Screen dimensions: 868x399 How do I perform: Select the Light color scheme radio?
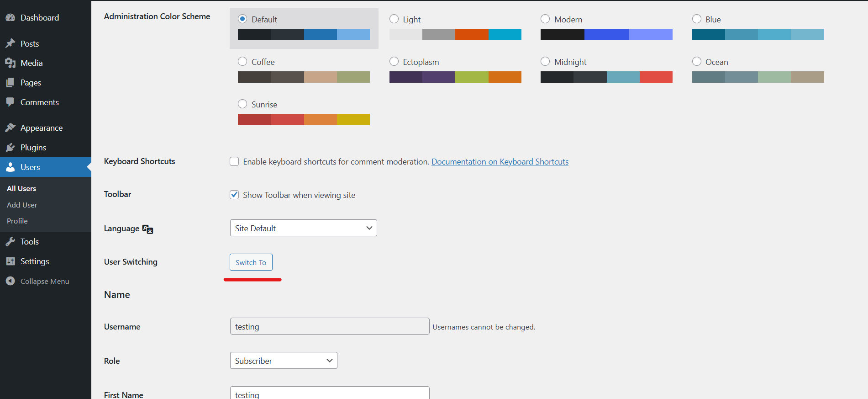(394, 19)
